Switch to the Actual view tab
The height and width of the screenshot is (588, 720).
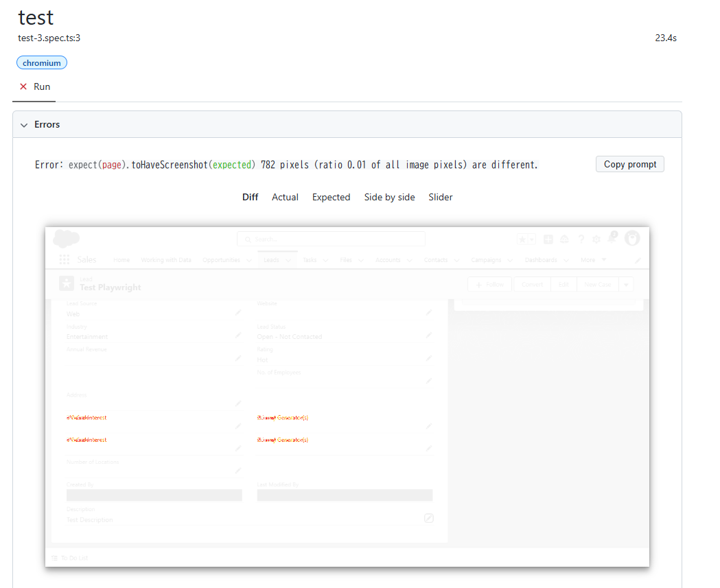pos(285,197)
